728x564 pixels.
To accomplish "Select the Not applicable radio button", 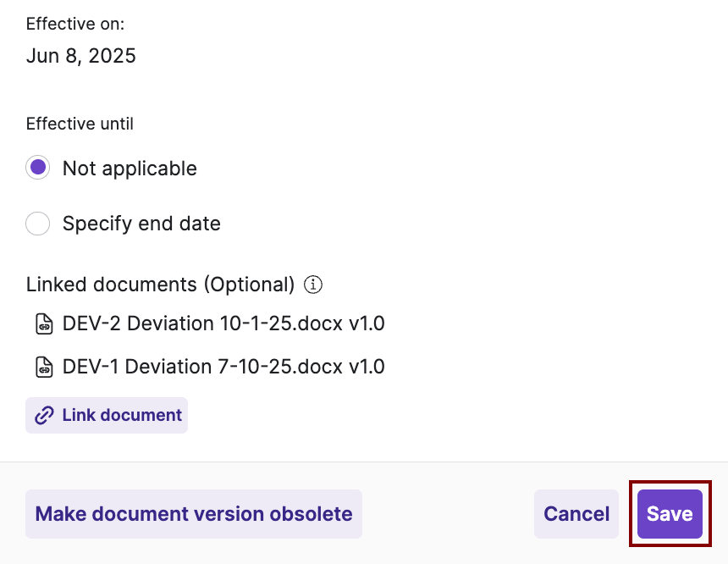I will click(37, 168).
